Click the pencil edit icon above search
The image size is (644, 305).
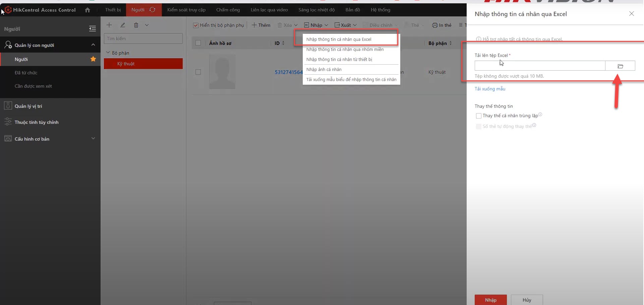(123, 25)
